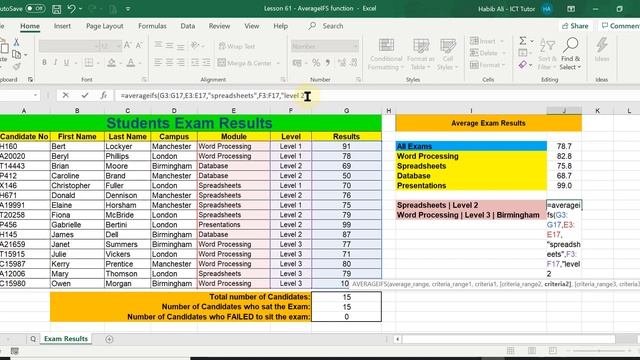Screen dimensions: 640x360
Task: Open the Review tab
Action: tap(219, 26)
